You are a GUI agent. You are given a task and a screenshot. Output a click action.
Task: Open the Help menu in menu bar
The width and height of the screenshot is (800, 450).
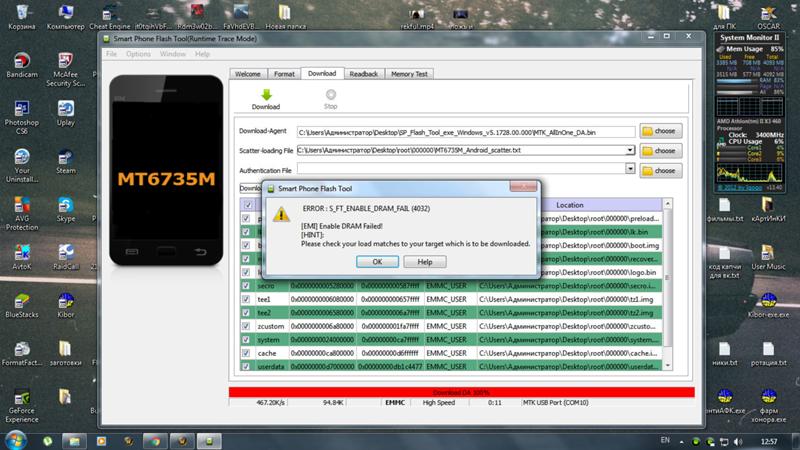[202, 54]
